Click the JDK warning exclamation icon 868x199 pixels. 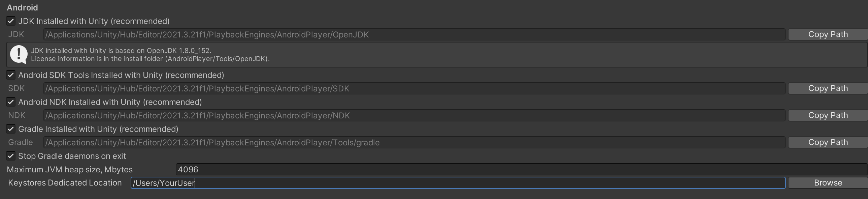19,54
